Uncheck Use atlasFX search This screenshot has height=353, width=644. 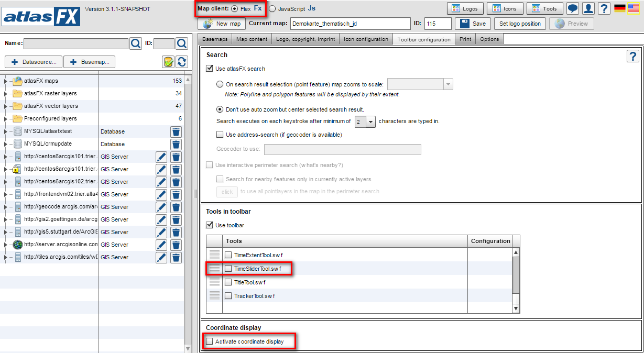pyautogui.click(x=210, y=69)
